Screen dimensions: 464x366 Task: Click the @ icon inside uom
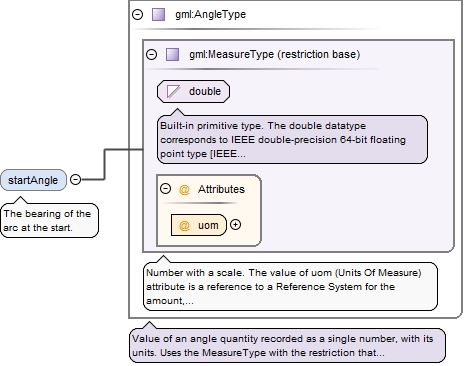(x=184, y=225)
